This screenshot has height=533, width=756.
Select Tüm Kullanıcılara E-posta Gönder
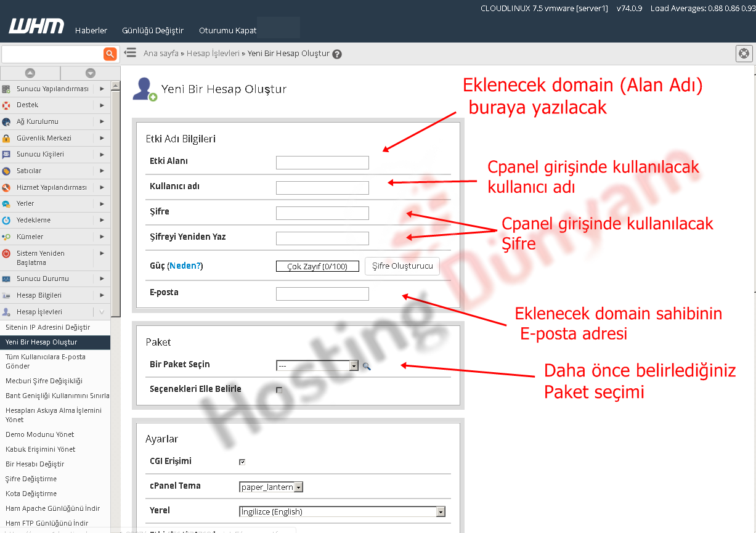pos(46,361)
